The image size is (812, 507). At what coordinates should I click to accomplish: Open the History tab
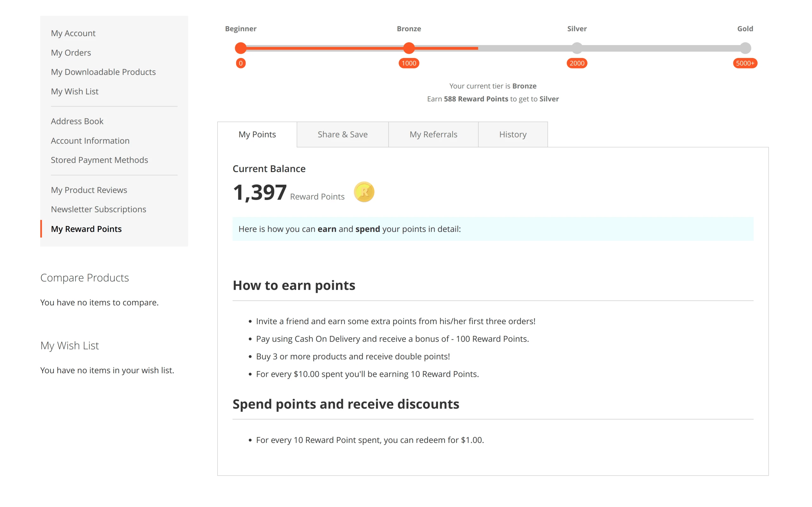[x=513, y=134]
